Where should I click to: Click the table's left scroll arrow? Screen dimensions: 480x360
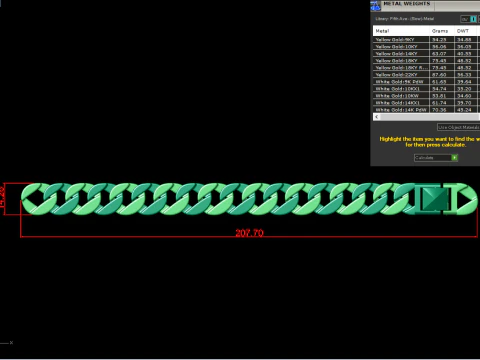[377, 117]
